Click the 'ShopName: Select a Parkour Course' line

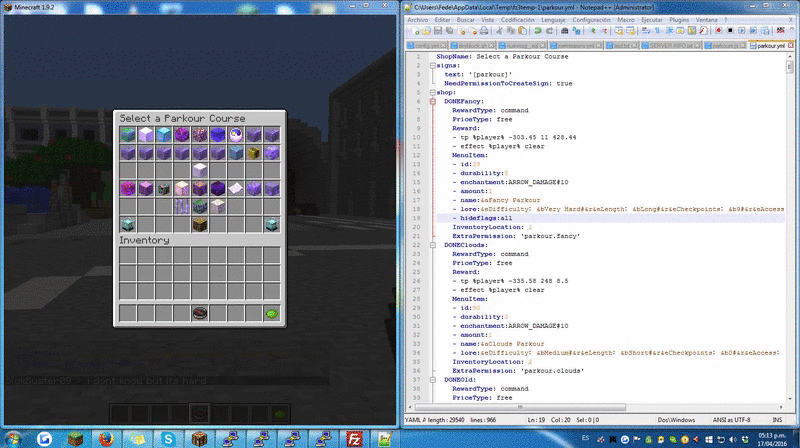[x=502, y=57]
